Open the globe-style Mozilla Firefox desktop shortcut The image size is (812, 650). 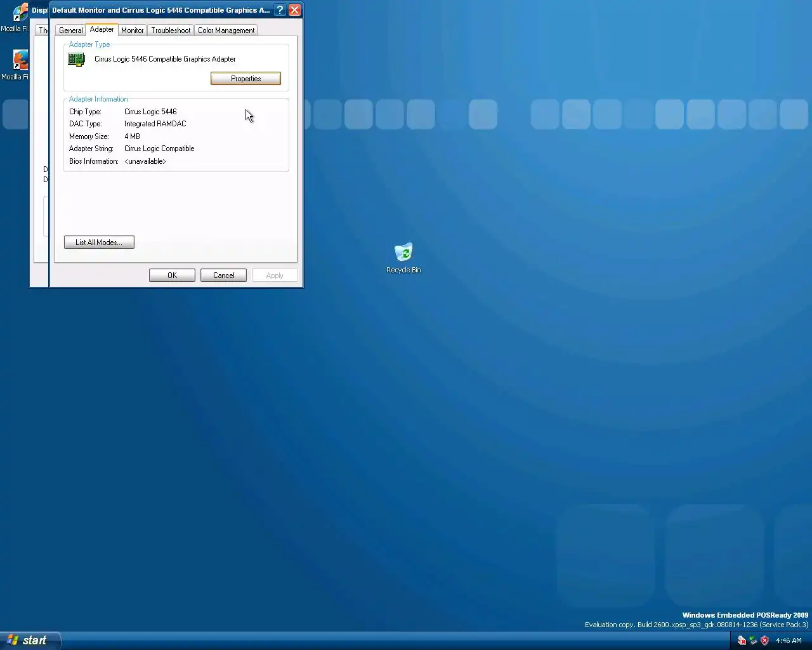coord(20,13)
